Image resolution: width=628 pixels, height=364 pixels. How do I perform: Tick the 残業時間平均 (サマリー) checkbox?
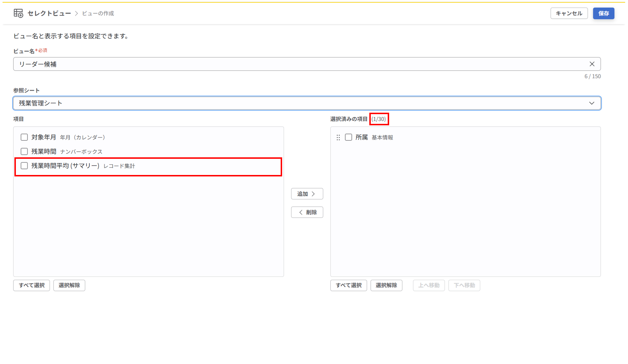(x=24, y=166)
